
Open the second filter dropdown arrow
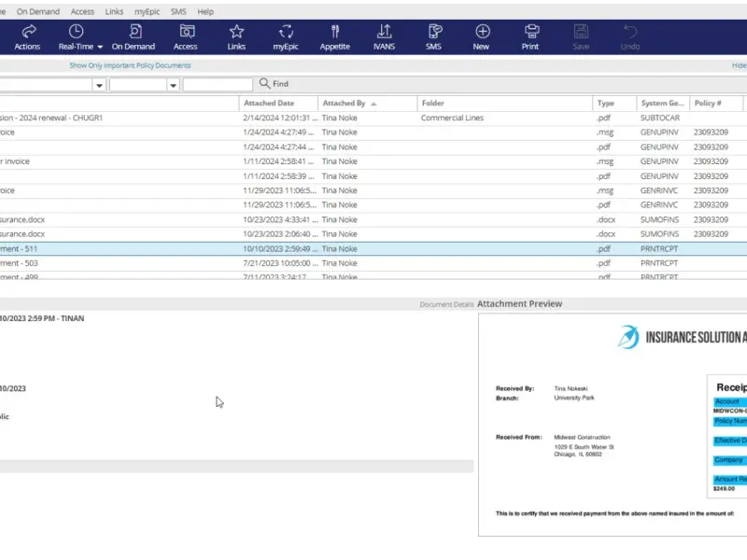173,85
